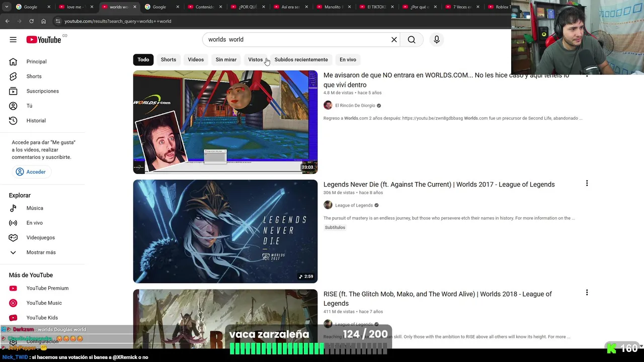Select the Shorts filter chip

click(169, 59)
